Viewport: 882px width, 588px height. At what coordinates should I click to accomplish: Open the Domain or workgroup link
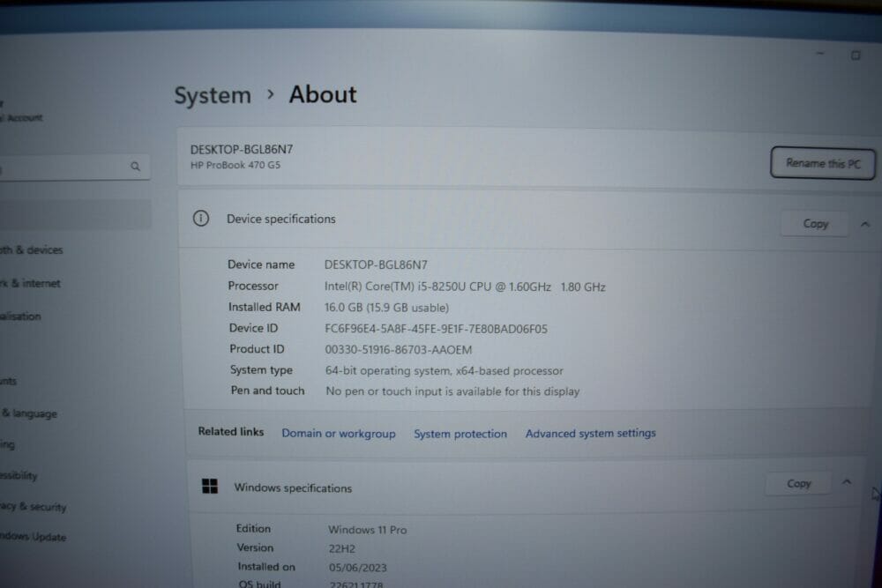point(339,434)
